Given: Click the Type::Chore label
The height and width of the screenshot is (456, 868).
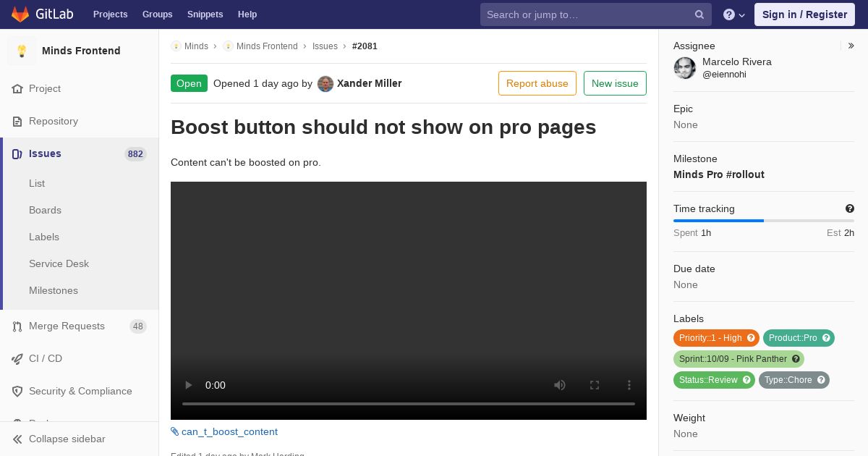Looking at the screenshot, I should [x=794, y=380].
